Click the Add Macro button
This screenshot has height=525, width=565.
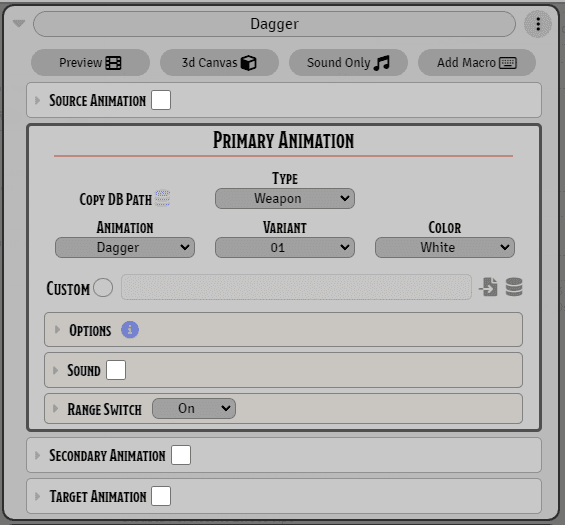point(477,63)
